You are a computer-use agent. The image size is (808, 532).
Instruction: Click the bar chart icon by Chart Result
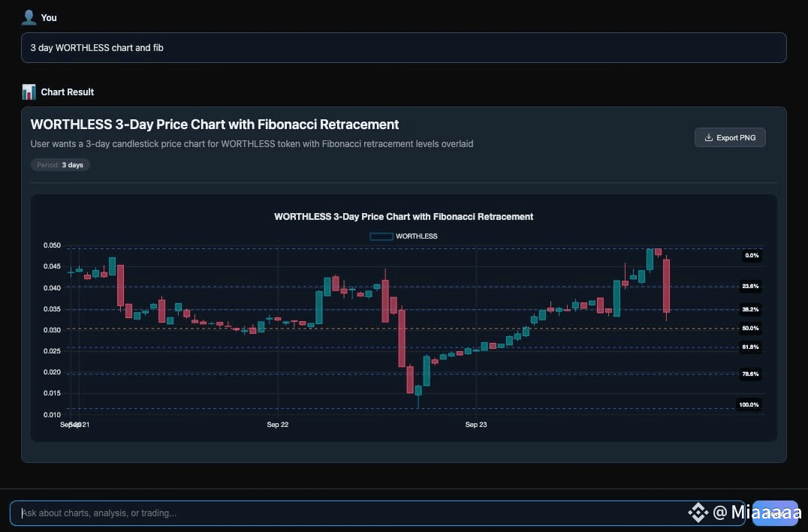tap(29, 92)
